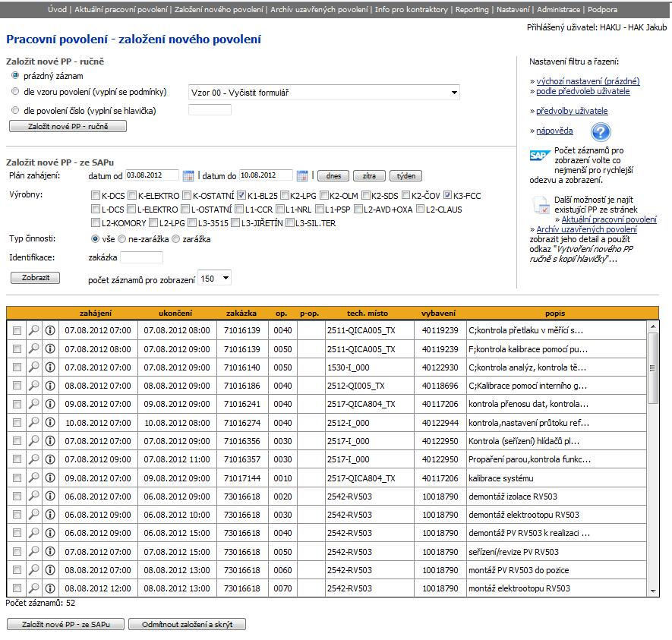Click Založit nové PP - ručně button
Image resolution: width=672 pixels, height=640 pixels.
[x=68, y=126]
